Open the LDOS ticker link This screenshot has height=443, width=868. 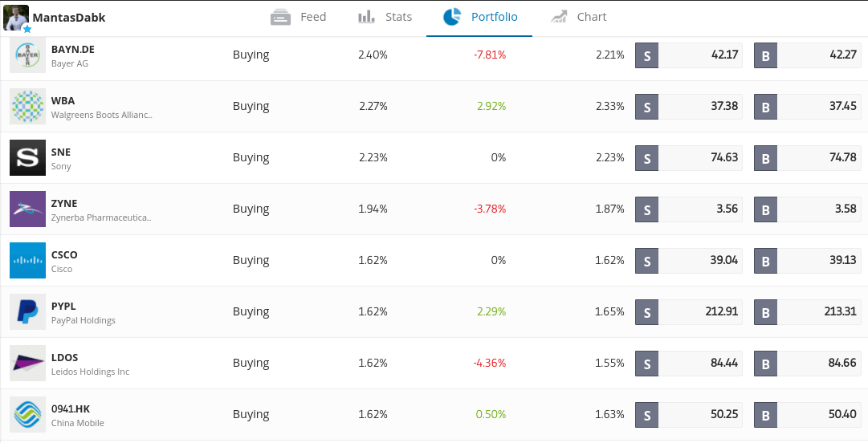(x=65, y=358)
